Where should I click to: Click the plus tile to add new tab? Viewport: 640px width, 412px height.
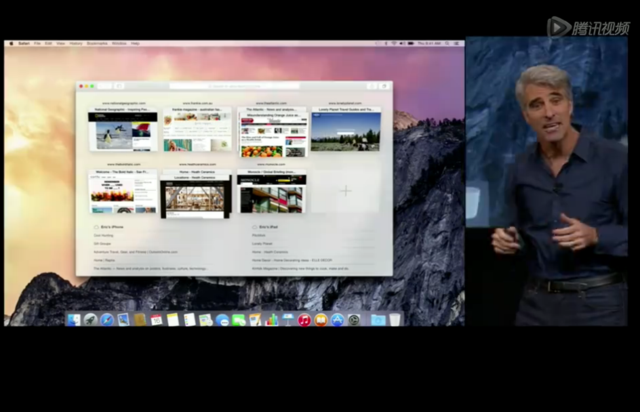[345, 190]
